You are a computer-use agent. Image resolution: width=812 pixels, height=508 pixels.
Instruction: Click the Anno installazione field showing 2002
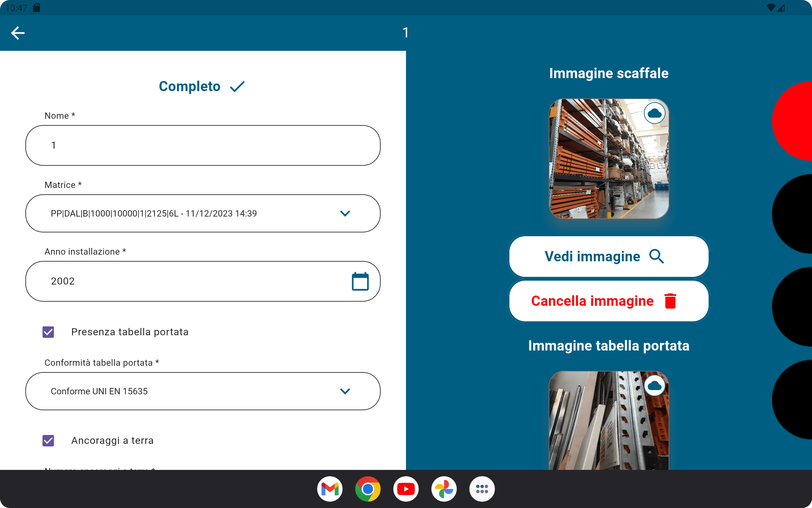[x=203, y=281]
